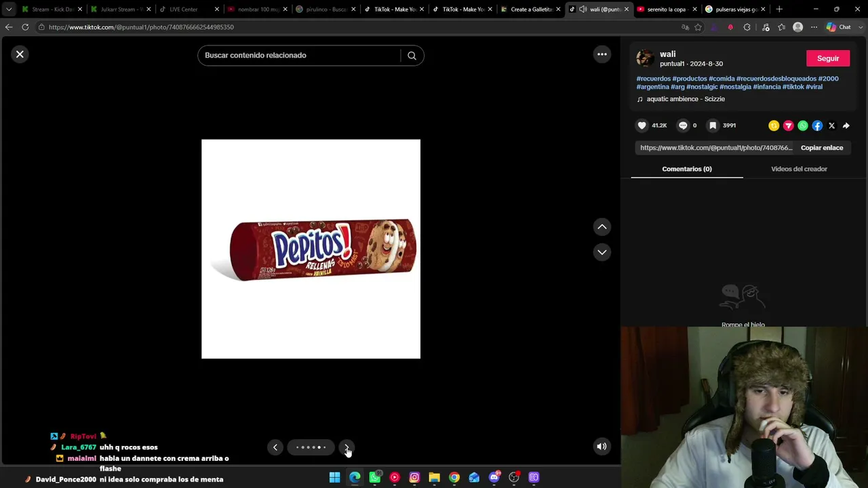Open Google Chrome from the taskbar

coord(454,478)
